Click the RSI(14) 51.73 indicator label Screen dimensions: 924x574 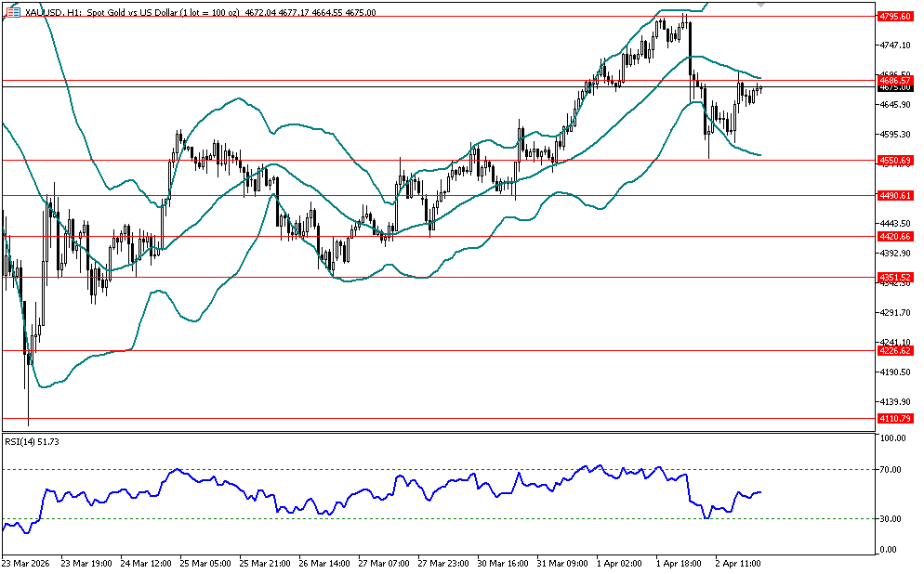tap(33, 440)
